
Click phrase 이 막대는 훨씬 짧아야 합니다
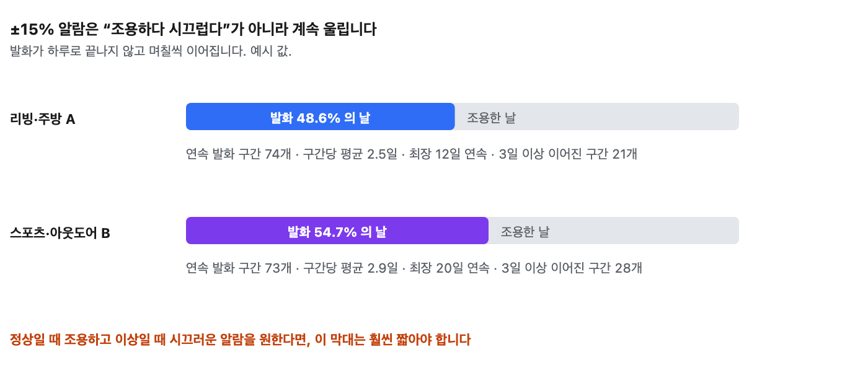393,340
